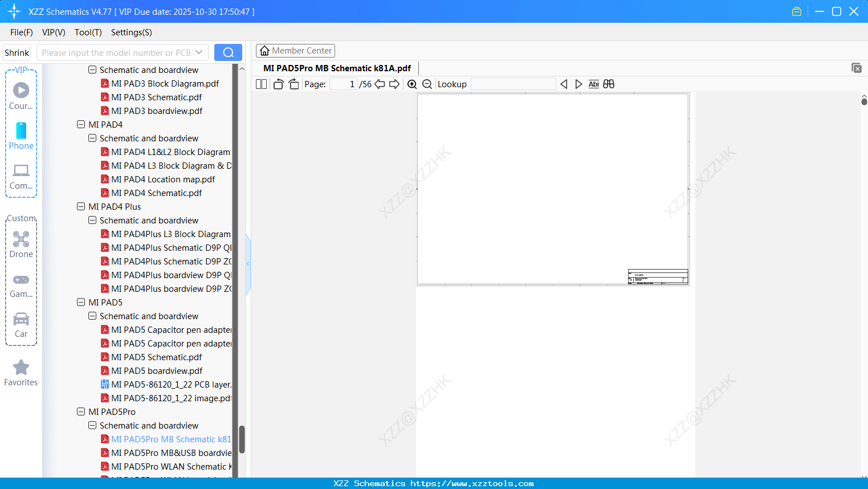The width and height of the screenshot is (868, 489).
Task: Open the xzztools.com website link
Action: coord(472,483)
